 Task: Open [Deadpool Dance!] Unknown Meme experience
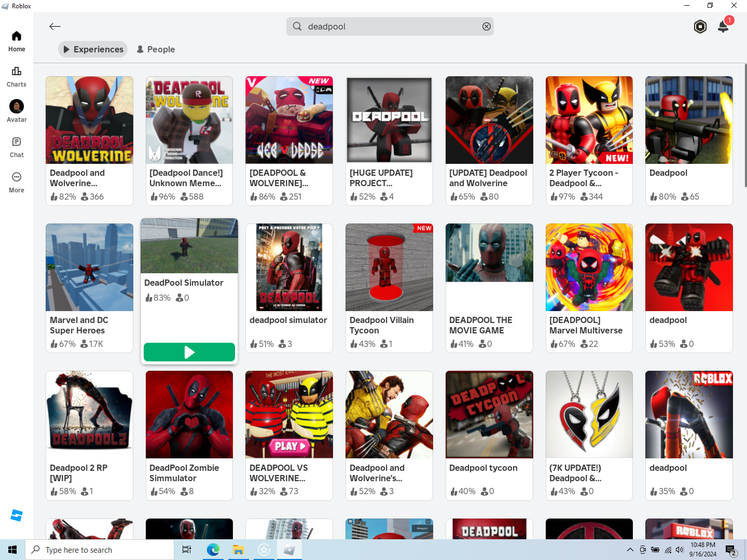click(x=189, y=141)
